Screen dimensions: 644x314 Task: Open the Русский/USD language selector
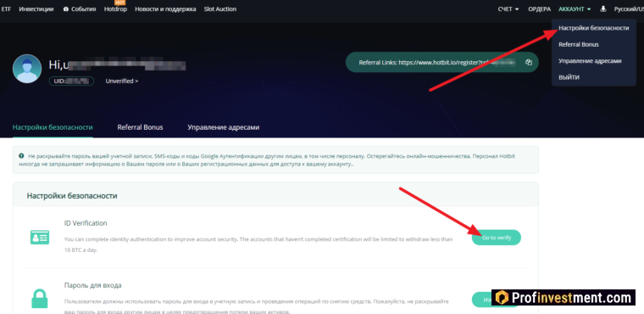pyautogui.click(x=629, y=9)
